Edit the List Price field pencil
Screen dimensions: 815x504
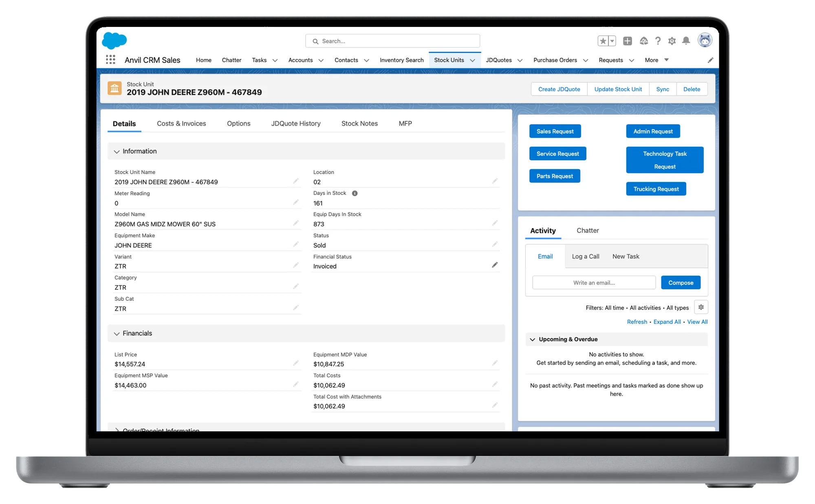[x=296, y=363]
